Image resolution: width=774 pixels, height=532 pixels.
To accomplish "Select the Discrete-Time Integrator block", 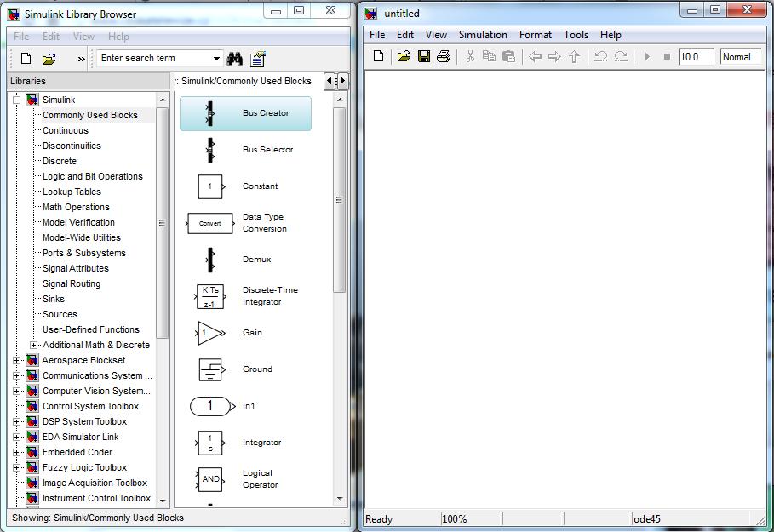I will (x=245, y=296).
